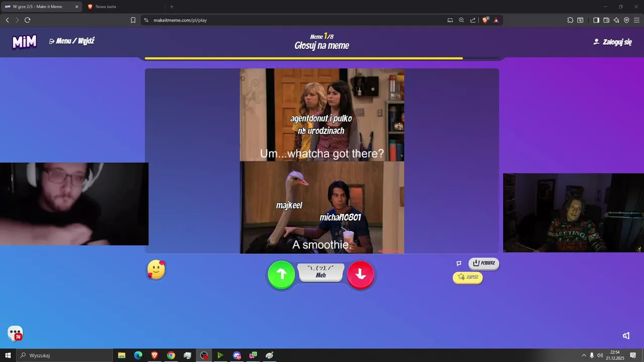This screenshot has height=362, width=644.
Task: Click the POBIERZ download button
Action: 484,263
